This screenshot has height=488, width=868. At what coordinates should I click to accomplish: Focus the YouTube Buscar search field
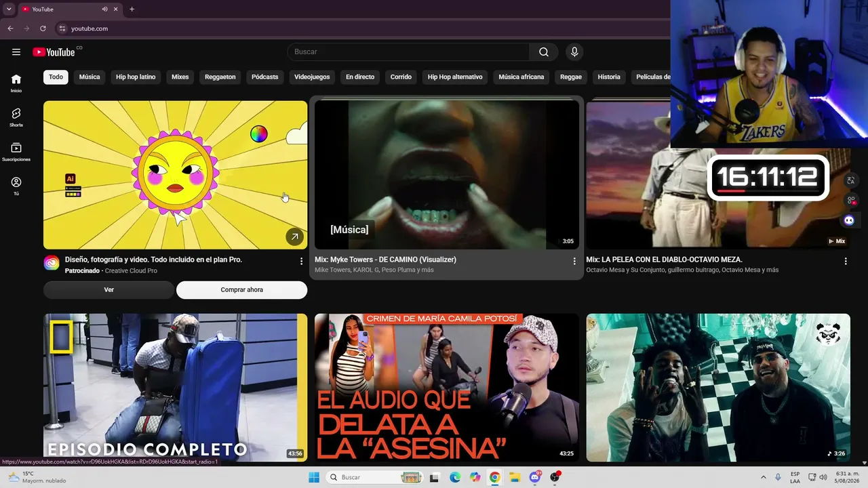click(408, 52)
